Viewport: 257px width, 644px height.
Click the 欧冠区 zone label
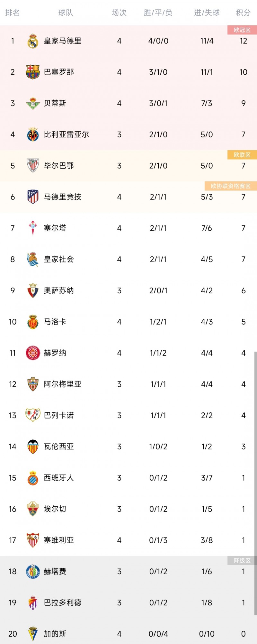click(242, 30)
